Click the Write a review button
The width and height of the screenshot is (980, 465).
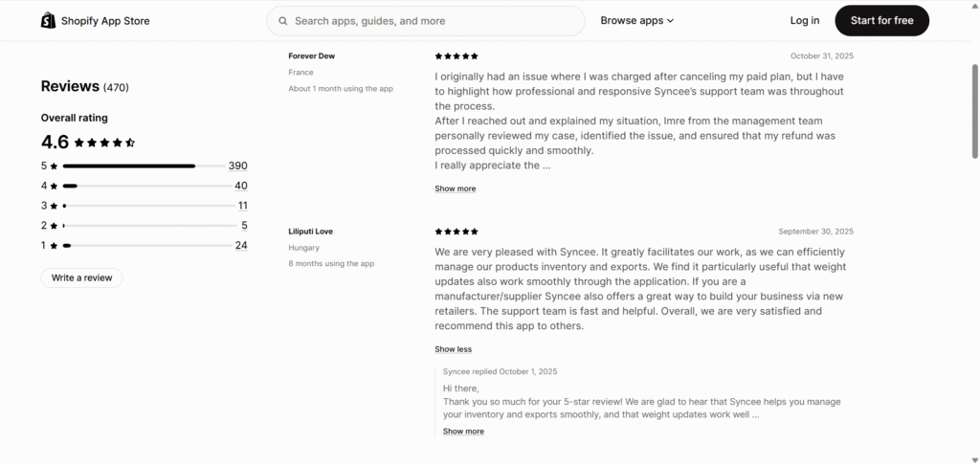81,277
